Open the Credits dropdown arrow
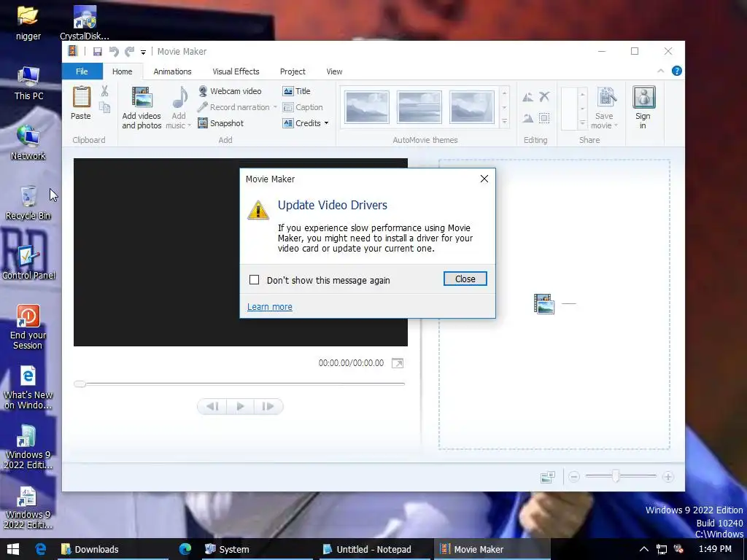 [x=326, y=123]
